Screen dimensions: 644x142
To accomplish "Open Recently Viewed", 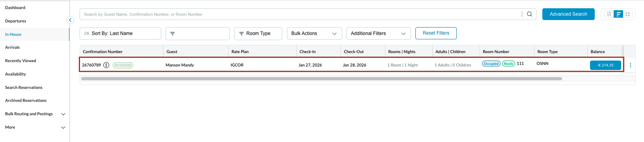I will tap(20, 61).
